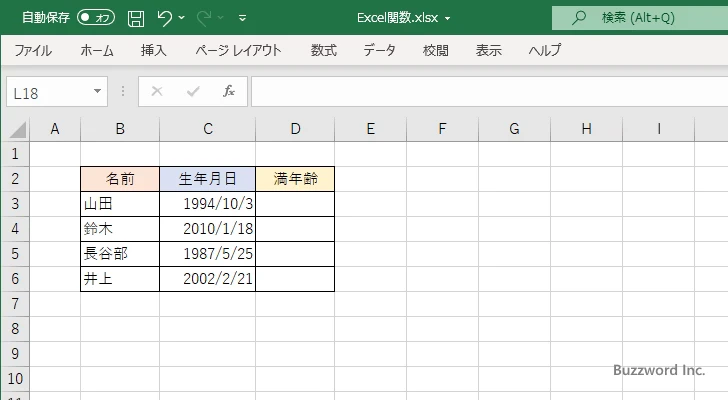The height and width of the screenshot is (400, 728).
Task: Switch to the データ tab
Action: tap(379, 50)
